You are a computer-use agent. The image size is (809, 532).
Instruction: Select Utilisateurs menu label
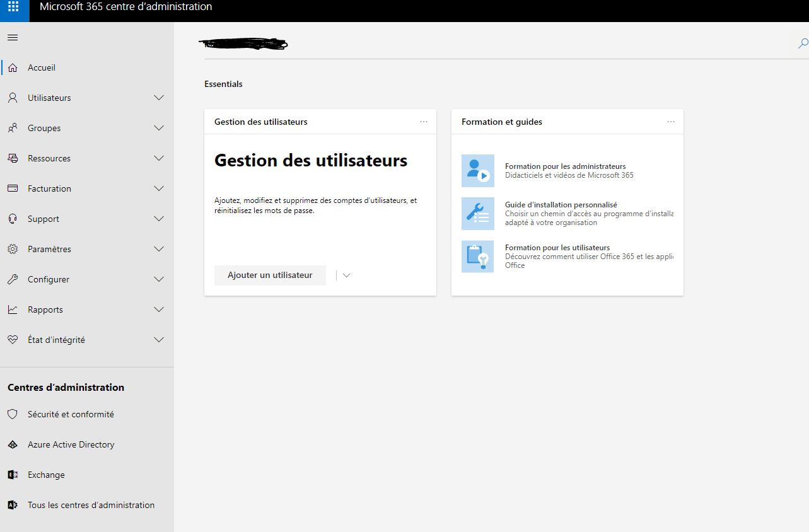tap(49, 98)
